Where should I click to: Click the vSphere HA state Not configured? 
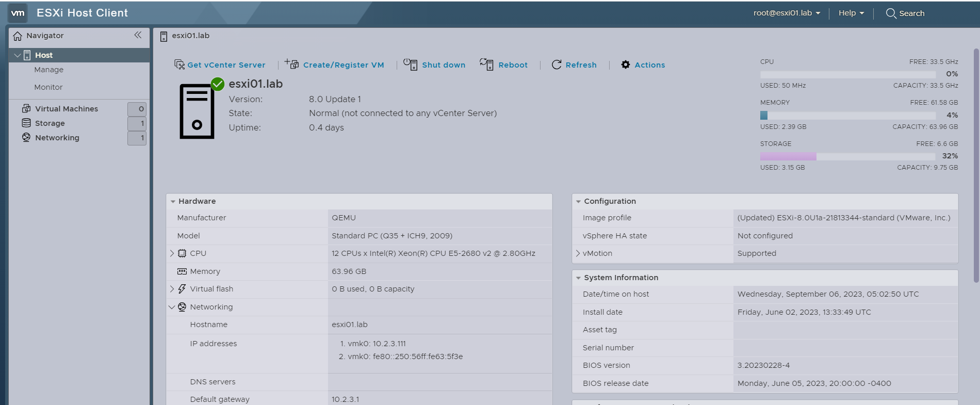coord(765,236)
